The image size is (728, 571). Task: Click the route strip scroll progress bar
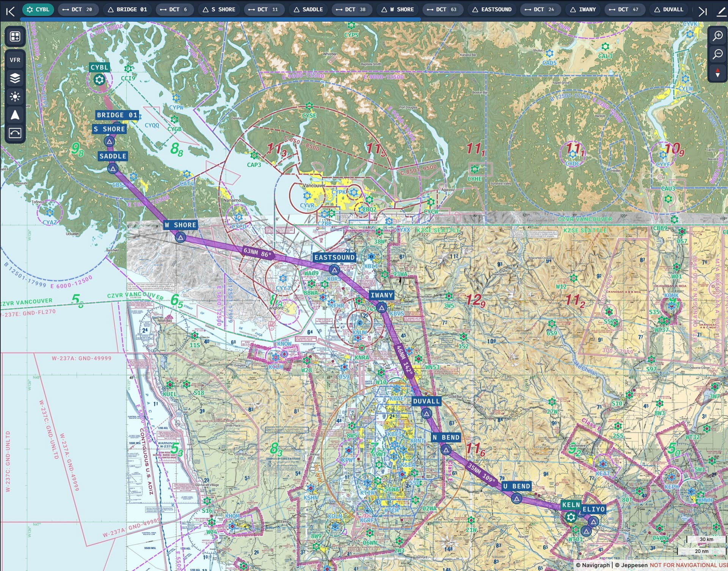point(220,19)
